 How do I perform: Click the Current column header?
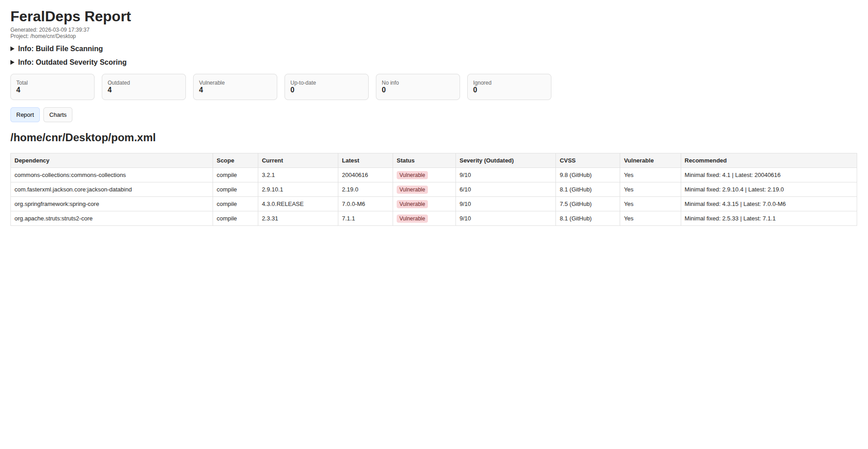pyautogui.click(x=298, y=161)
